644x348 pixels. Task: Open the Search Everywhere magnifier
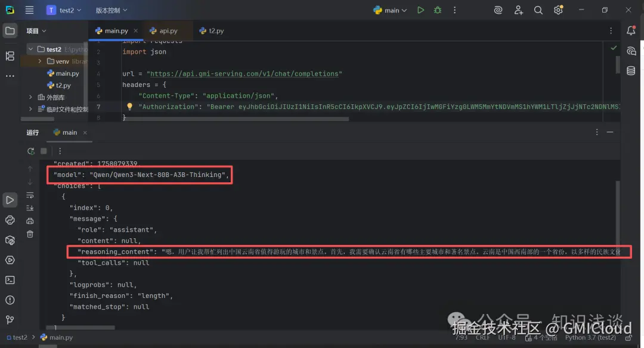click(538, 10)
